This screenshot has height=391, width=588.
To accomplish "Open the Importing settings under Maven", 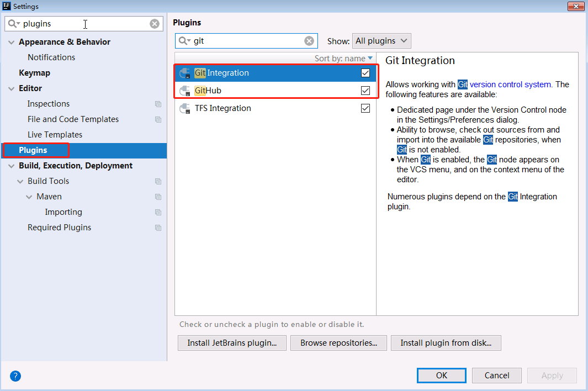I will [x=63, y=212].
